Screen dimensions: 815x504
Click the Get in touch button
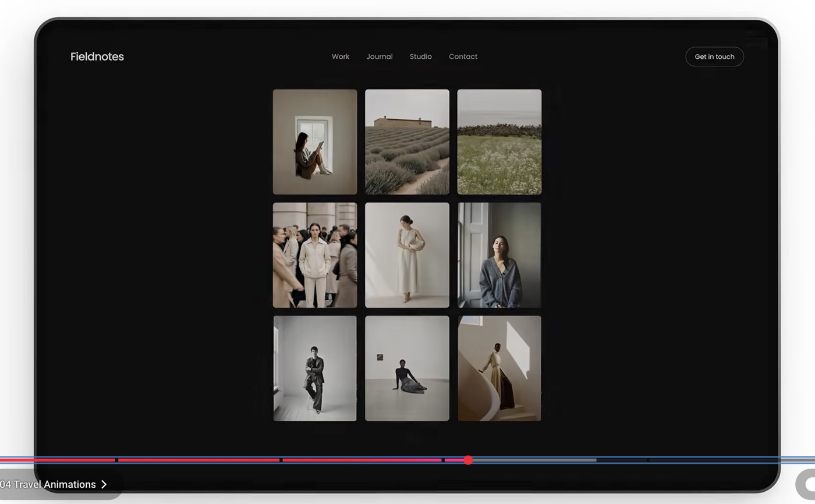tap(714, 56)
